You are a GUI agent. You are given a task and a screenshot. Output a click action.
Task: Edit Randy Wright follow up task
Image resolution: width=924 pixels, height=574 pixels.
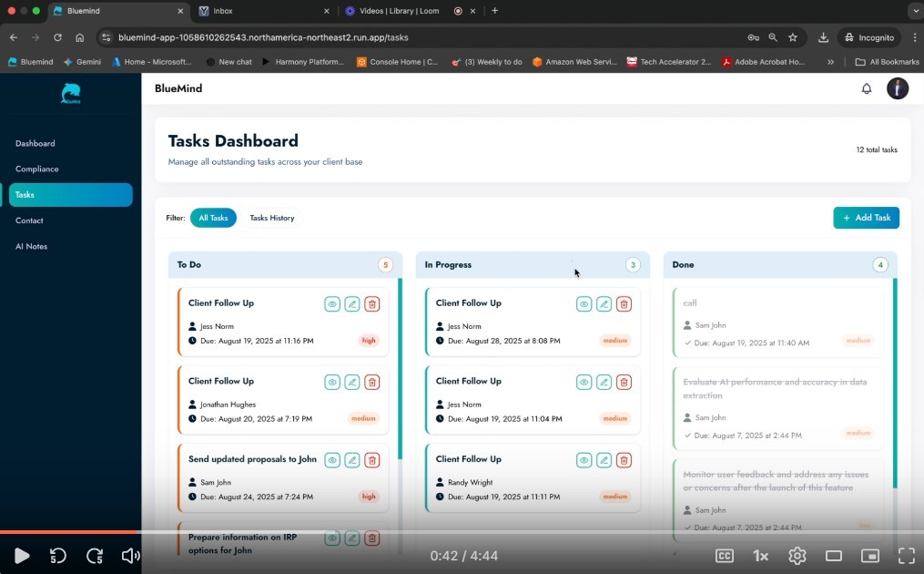tap(604, 460)
